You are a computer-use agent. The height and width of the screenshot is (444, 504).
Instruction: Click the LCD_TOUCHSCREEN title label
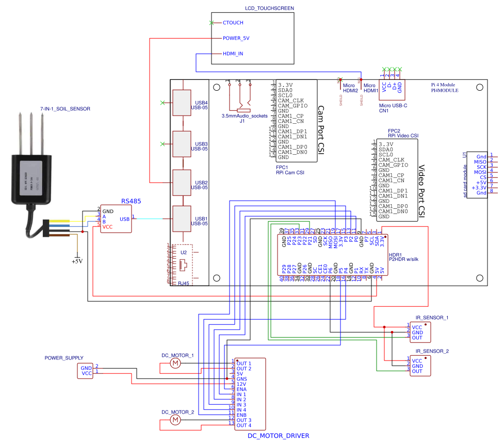[x=269, y=8]
